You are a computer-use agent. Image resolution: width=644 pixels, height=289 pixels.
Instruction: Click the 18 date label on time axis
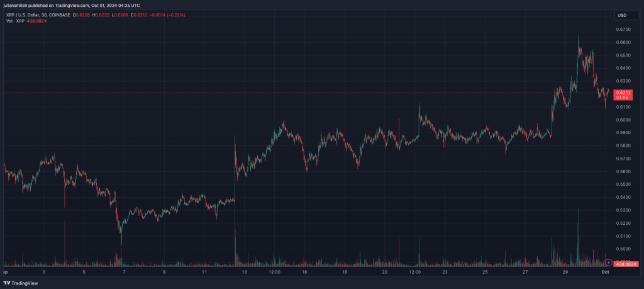coord(345,272)
